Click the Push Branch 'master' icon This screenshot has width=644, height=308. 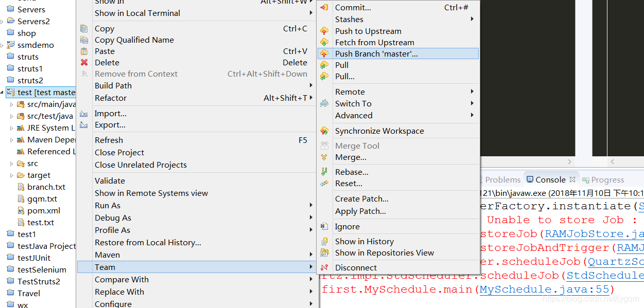324,53
